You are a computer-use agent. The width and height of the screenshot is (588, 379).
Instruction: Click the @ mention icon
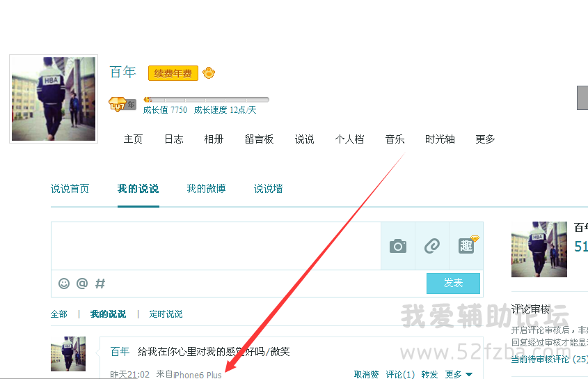pyautogui.click(x=82, y=284)
